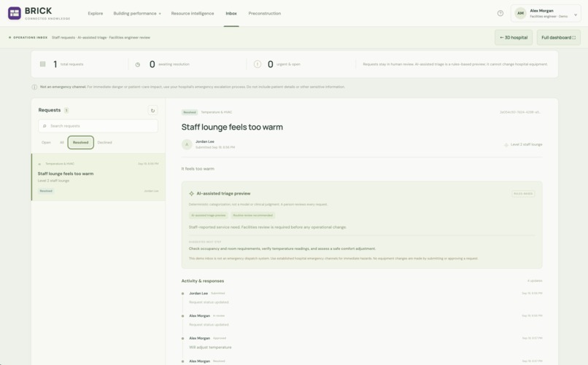Select the Inbox tab
The image size is (588, 365).
coord(231,13)
